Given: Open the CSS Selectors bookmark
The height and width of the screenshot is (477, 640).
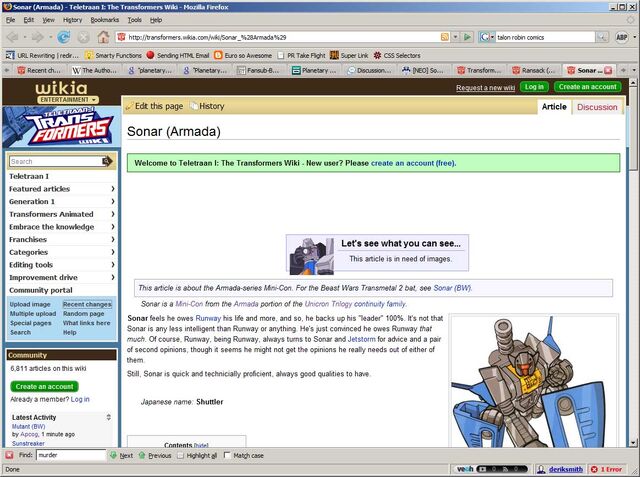Looking at the screenshot, I should 397,55.
